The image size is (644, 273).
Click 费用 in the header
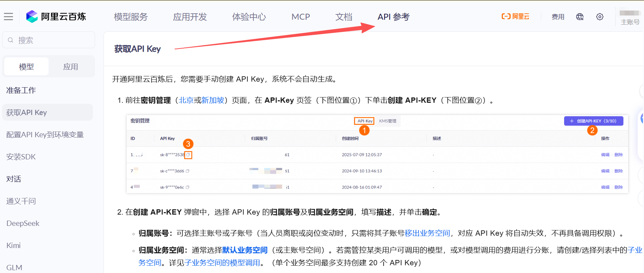click(x=558, y=17)
